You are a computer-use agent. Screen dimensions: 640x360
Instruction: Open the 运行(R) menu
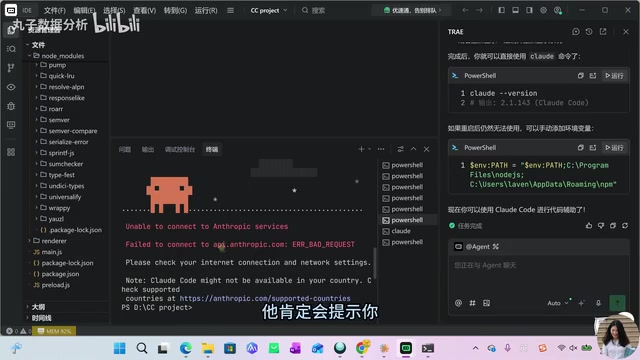206,10
